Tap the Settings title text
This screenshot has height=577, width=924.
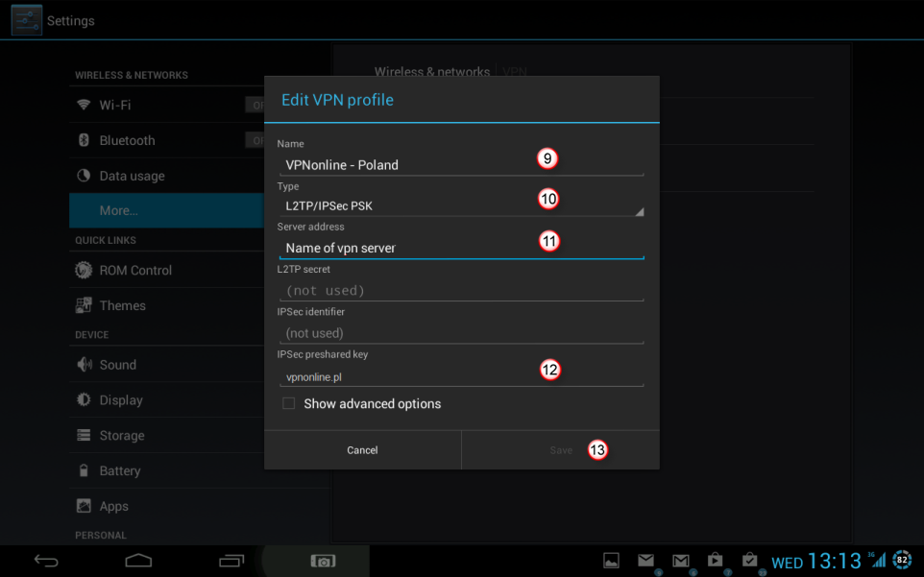71,20
